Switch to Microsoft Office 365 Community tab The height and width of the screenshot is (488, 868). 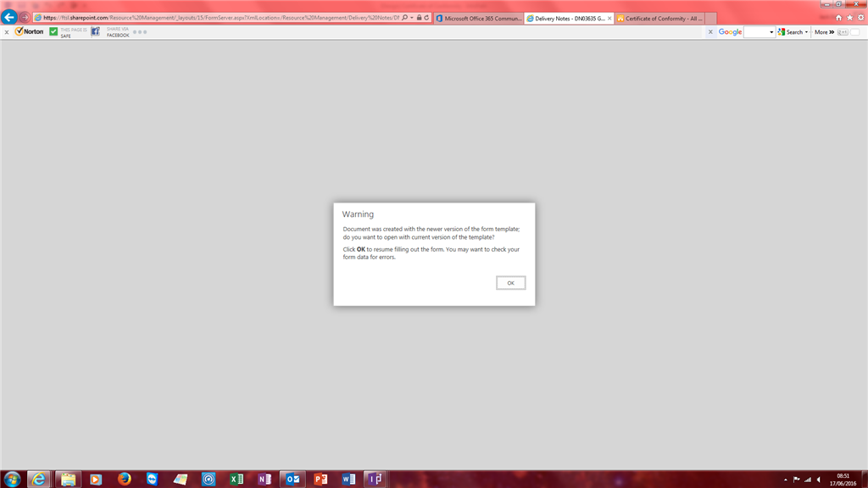[479, 19]
